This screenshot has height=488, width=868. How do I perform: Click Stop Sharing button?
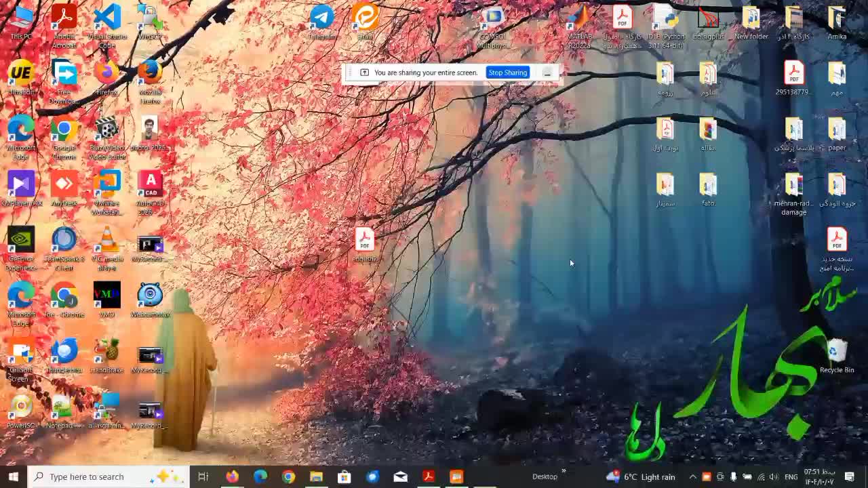point(507,73)
